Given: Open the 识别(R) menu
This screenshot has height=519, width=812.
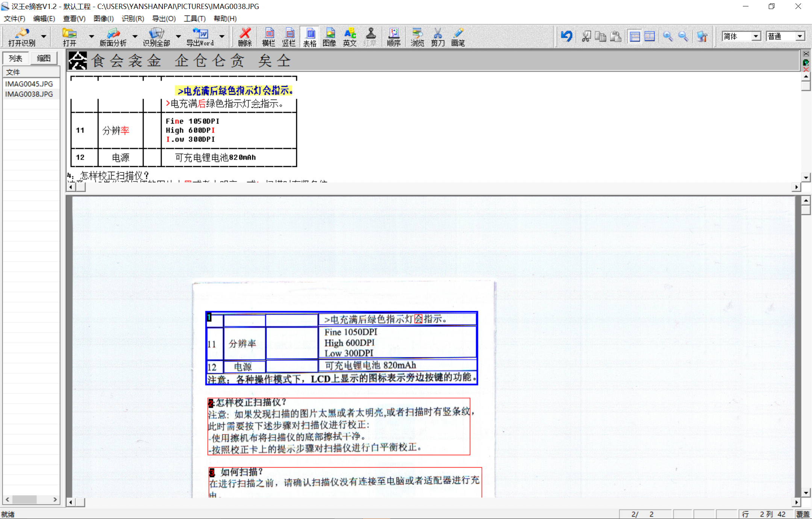Looking at the screenshot, I should [x=132, y=18].
